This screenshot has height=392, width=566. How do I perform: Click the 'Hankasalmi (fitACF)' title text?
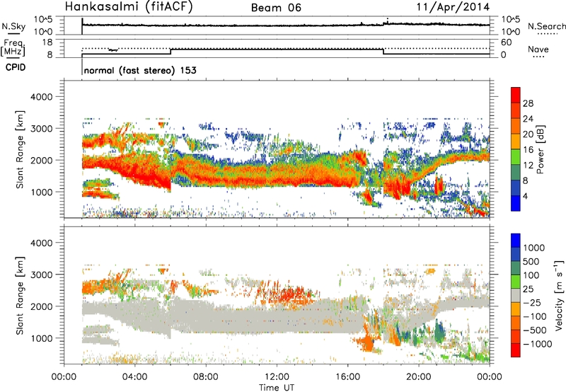(129, 7)
